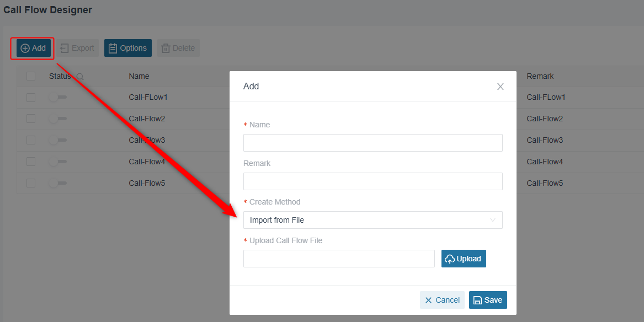Click Call-FLow1 in Name column

coord(148,97)
